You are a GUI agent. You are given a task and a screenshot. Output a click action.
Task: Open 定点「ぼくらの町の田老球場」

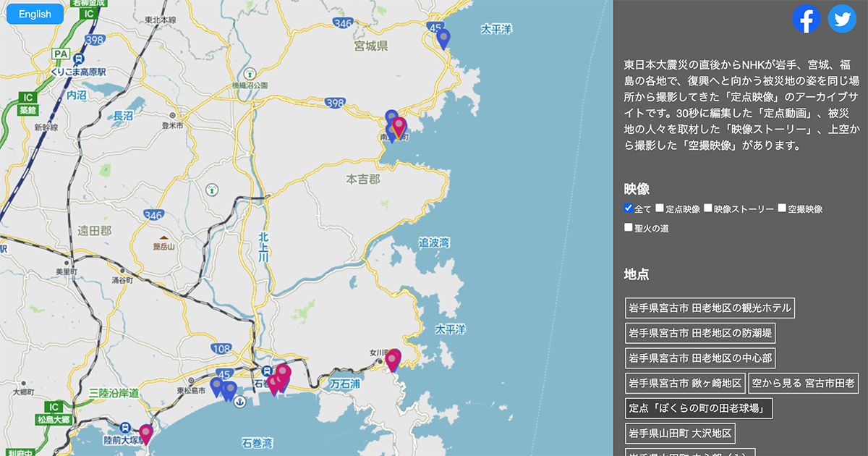(699, 408)
